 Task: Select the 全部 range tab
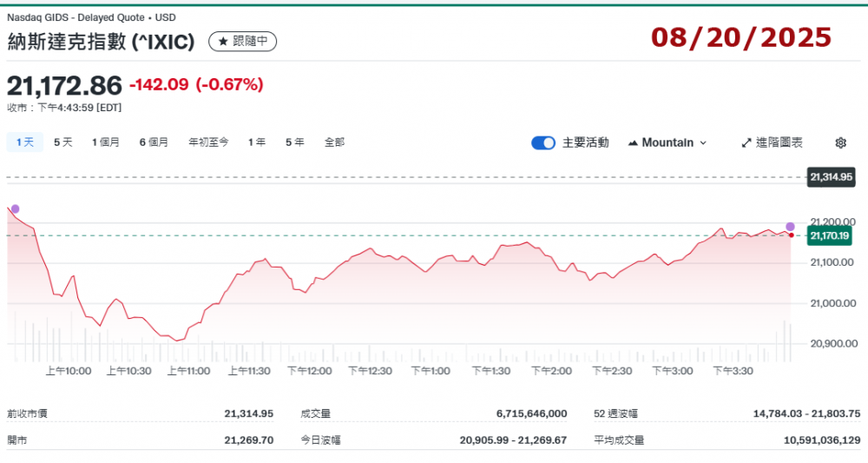coord(334,142)
